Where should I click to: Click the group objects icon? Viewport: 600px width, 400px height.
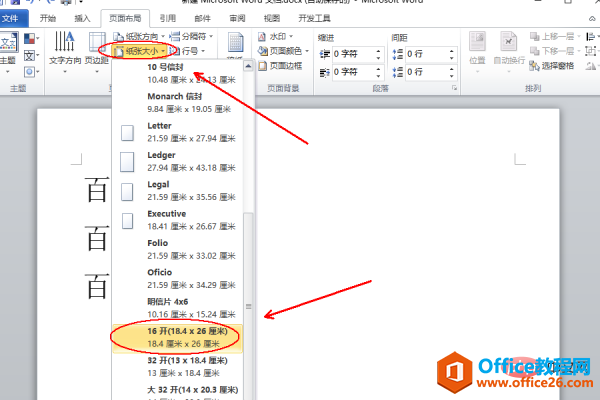tap(592, 51)
